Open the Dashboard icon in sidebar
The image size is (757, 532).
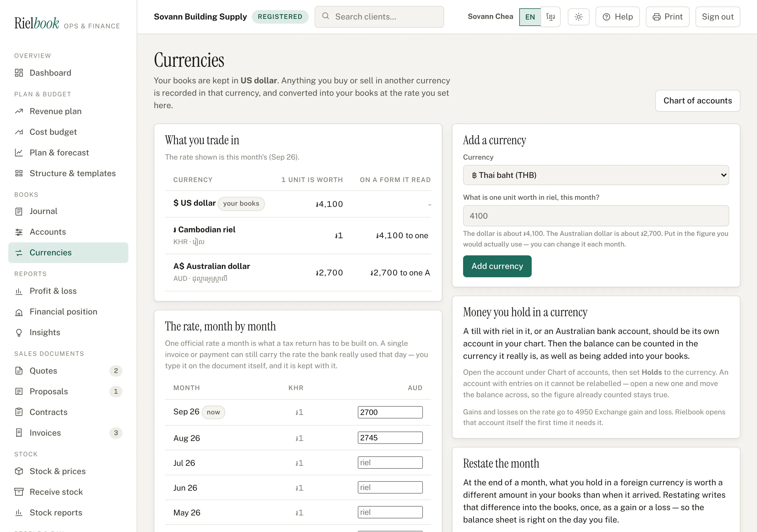(19, 73)
